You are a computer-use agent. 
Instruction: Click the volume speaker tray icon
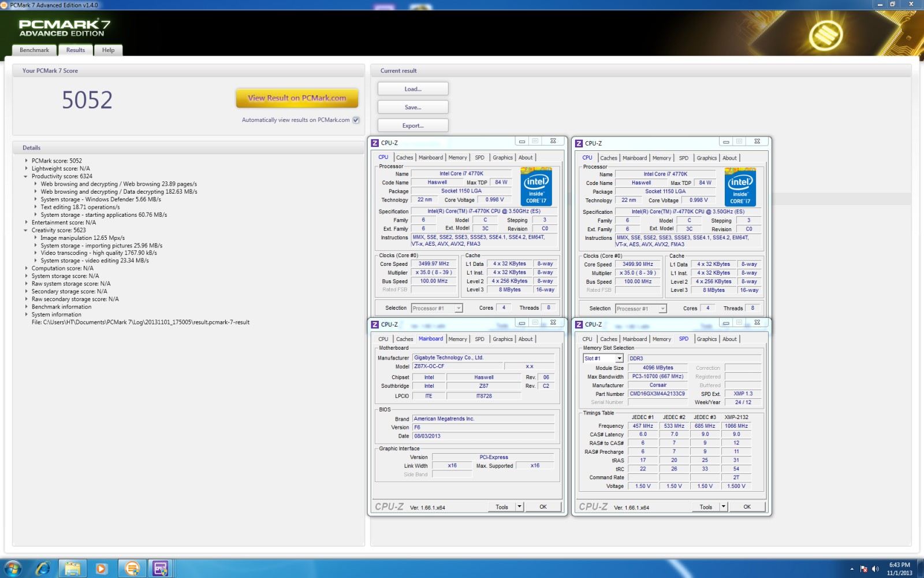[875, 569]
